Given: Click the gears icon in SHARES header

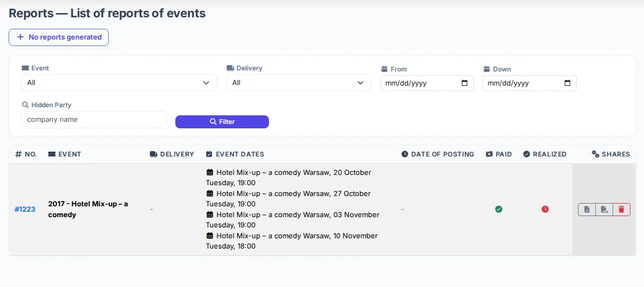Looking at the screenshot, I should tap(595, 154).
